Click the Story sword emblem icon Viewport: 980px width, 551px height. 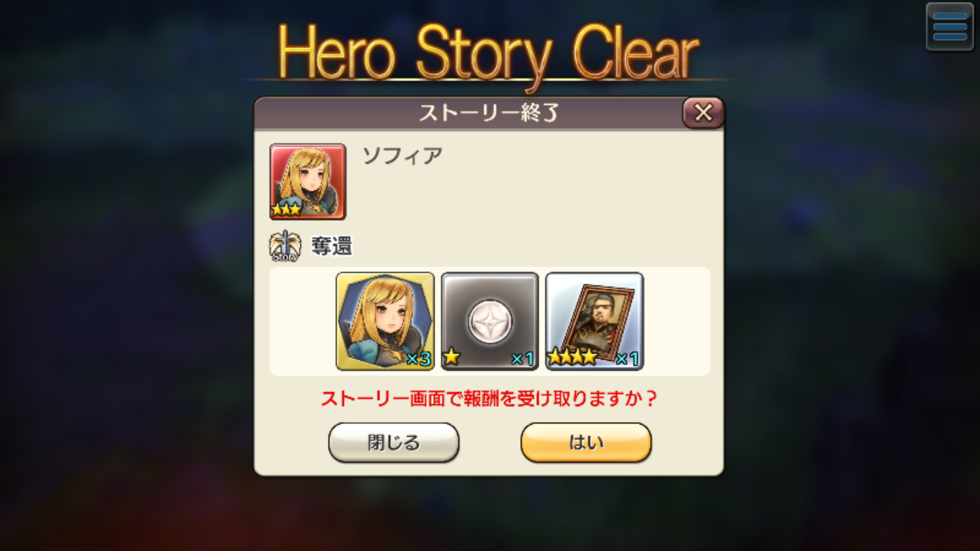click(285, 246)
